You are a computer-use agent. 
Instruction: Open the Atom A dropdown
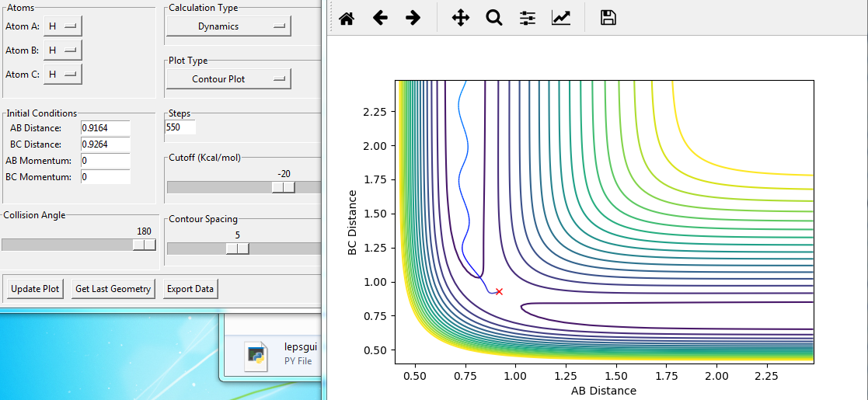pyautogui.click(x=62, y=26)
